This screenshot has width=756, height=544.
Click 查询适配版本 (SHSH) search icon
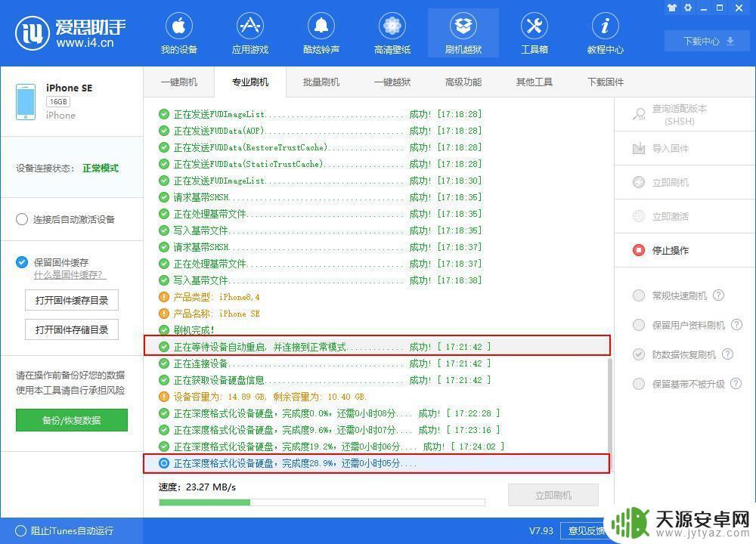pyautogui.click(x=639, y=114)
